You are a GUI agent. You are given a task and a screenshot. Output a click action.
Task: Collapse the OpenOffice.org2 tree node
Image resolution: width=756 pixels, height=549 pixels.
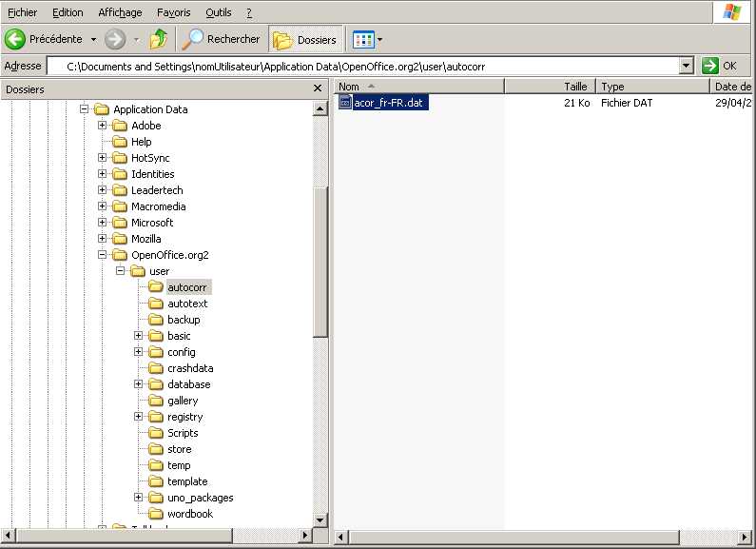point(102,254)
